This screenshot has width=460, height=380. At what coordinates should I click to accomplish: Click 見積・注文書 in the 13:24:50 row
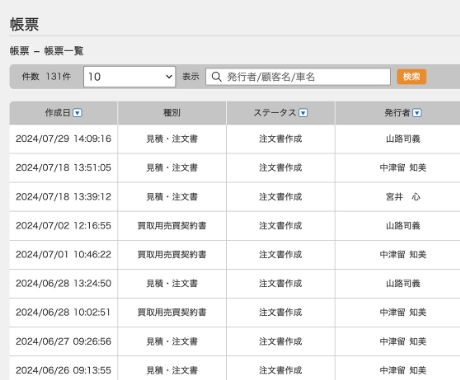coord(172,283)
